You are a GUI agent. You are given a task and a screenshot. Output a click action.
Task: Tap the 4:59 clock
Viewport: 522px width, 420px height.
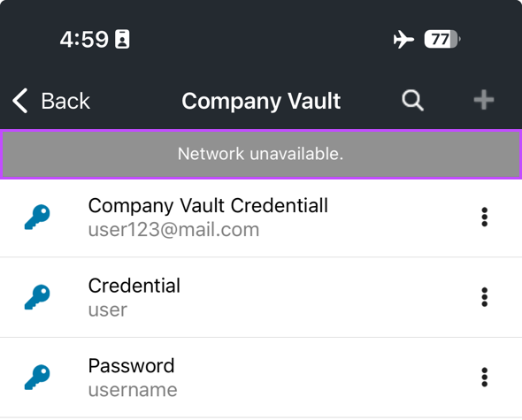84,39
